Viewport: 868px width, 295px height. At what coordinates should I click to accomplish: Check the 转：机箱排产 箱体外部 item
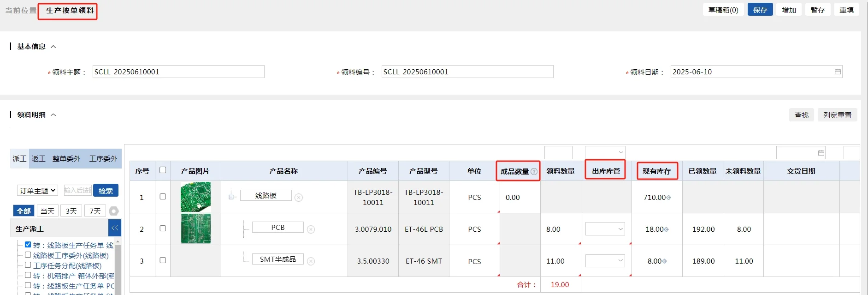click(x=28, y=275)
